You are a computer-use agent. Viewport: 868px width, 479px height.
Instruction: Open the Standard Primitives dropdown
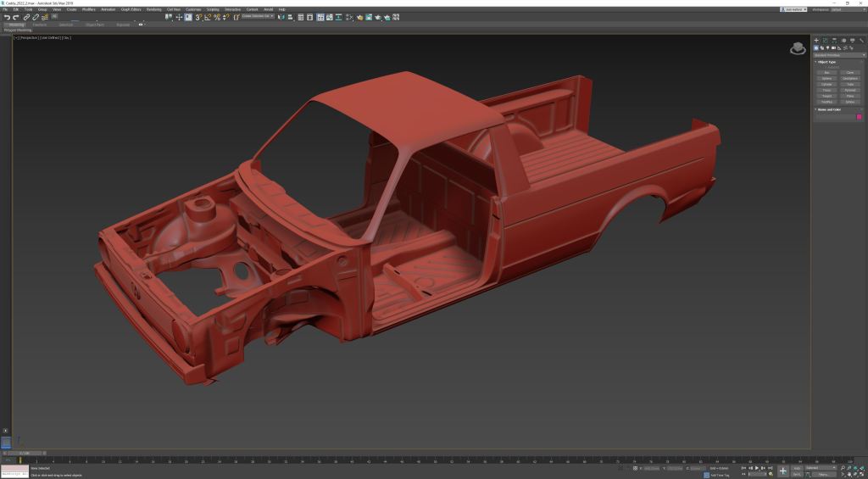[x=839, y=55]
